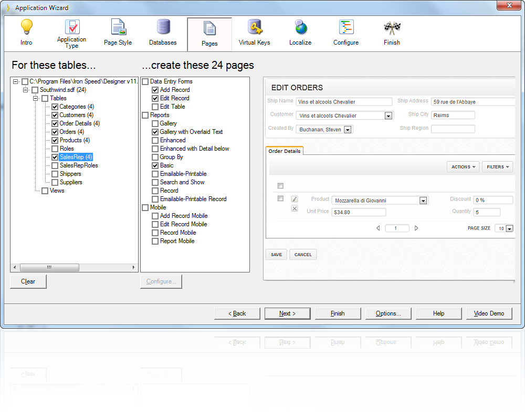Open the Video Demo

(x=489, y=313)
